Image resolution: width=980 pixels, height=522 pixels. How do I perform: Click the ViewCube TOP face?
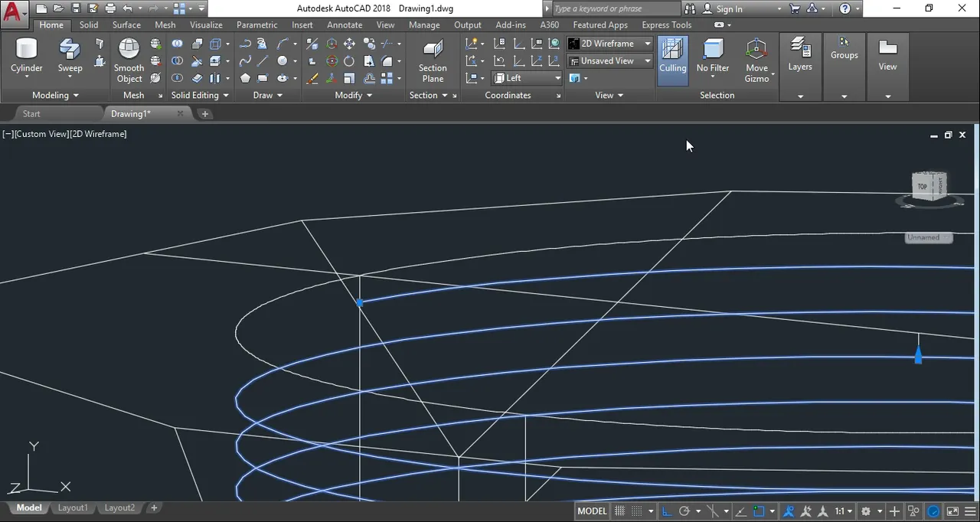click(x=923, y=186)
